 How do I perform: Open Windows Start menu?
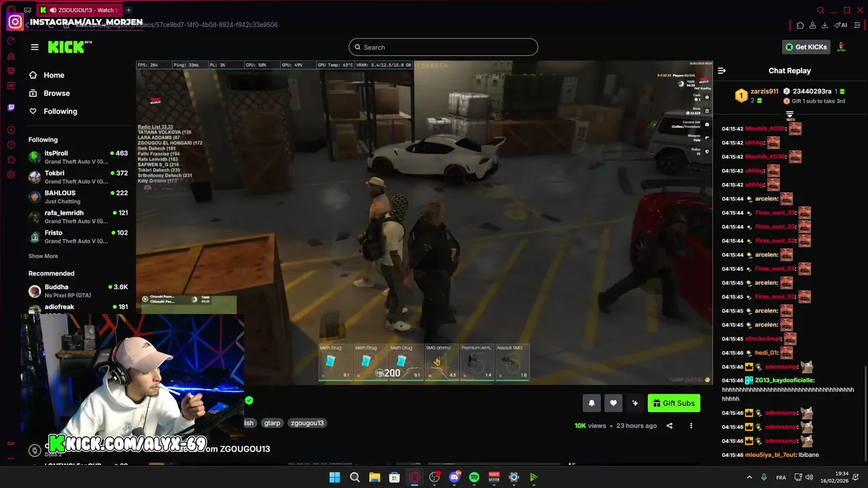pos(334,477)
